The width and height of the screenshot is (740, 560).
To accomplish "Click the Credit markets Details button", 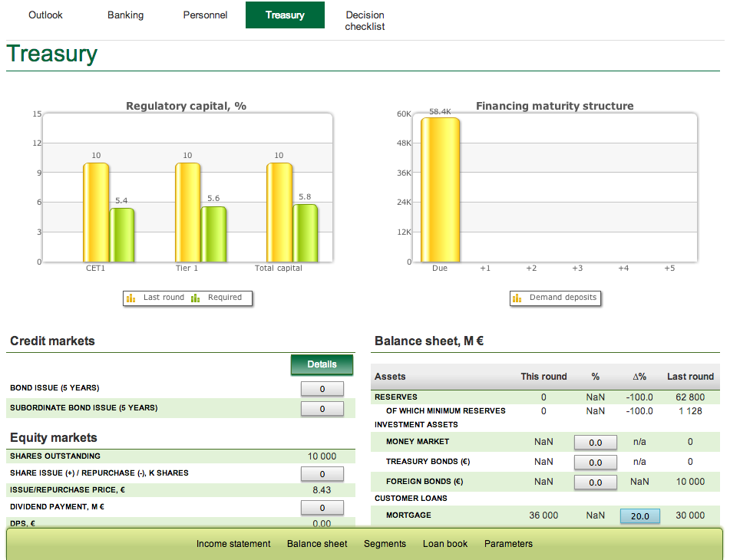I will tap(322, 364).
